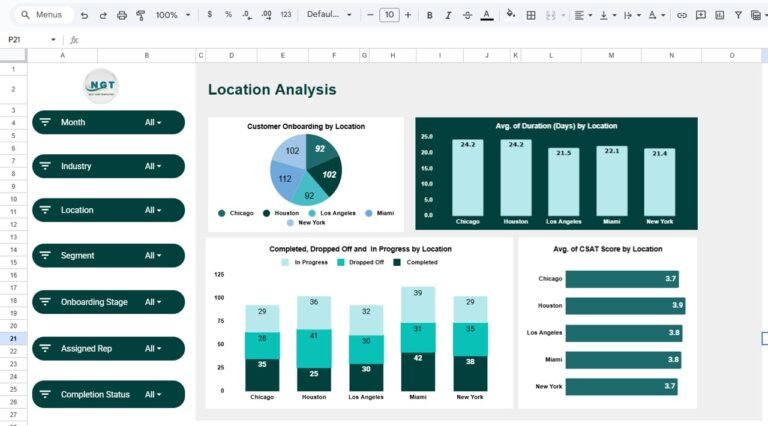Create a filter with funnel icon

(x=738, y=15)
